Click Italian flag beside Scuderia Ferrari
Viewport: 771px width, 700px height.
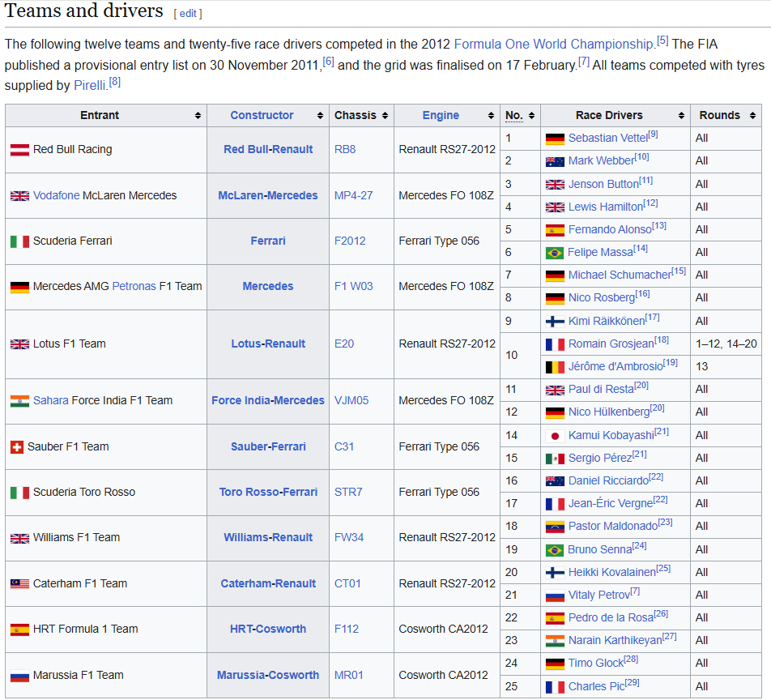[x=19, y=241]
